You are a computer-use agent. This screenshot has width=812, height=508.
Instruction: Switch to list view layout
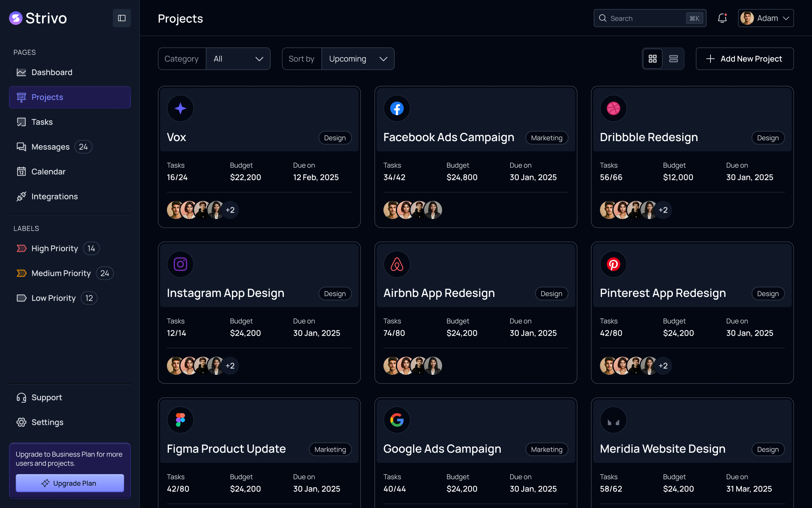click(x=673, y=59)
